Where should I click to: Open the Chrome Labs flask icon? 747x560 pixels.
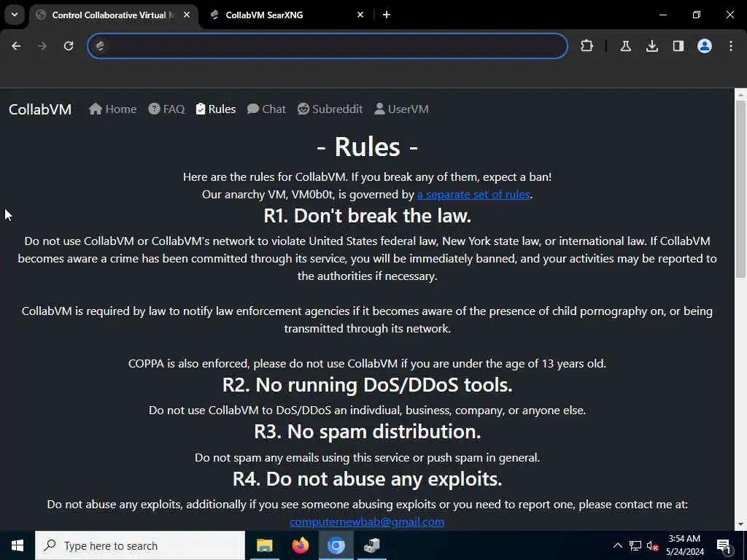[x=625, y=46]
